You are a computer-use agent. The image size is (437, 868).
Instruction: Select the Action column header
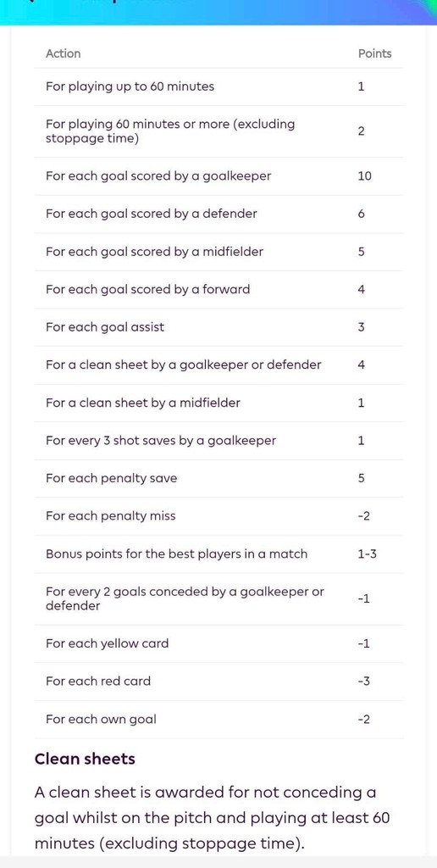63,53
